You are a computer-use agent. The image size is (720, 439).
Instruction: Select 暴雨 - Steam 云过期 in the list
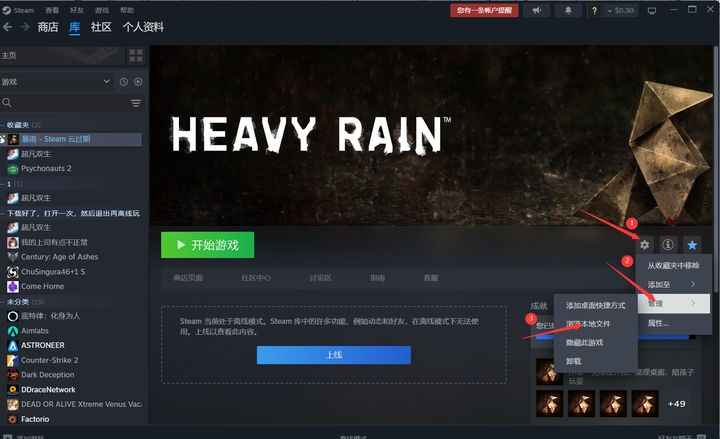[71, 139]
